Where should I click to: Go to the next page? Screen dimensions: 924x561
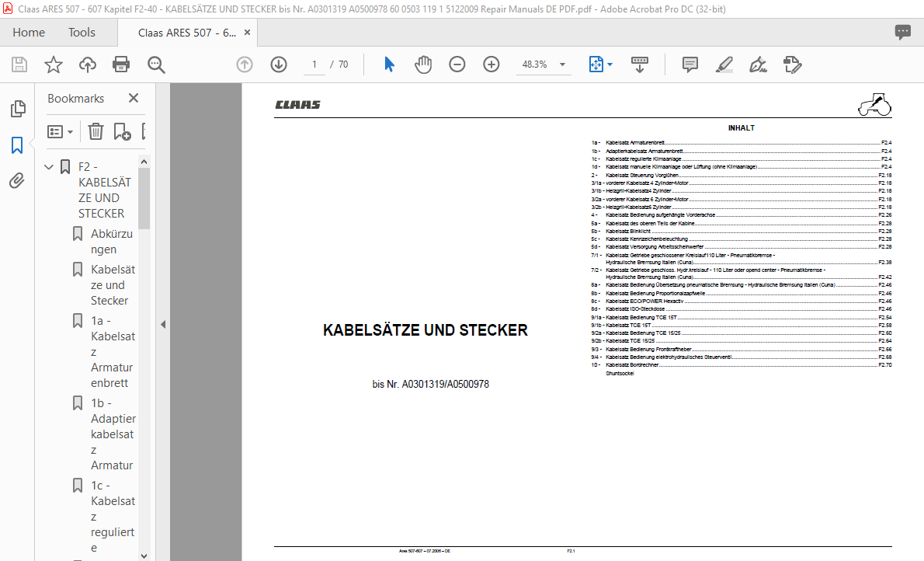pyautogui.click(x=279, y=64)
